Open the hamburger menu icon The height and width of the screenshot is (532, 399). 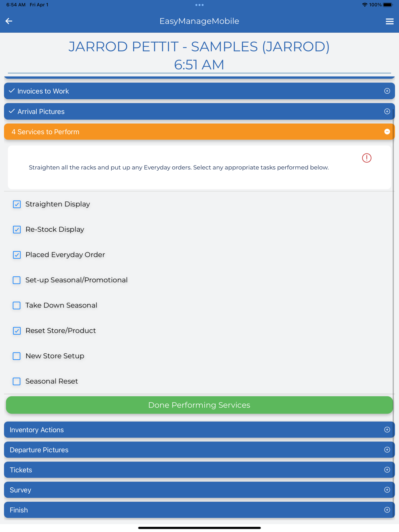point(389,22)
